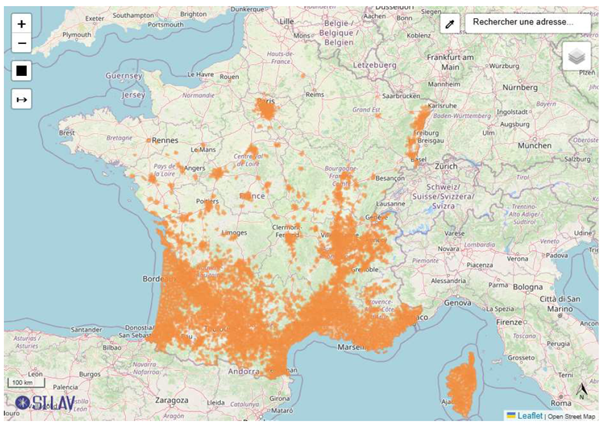Zoom out with the minus button
This screenshot has width=605, height=431.
22,43
